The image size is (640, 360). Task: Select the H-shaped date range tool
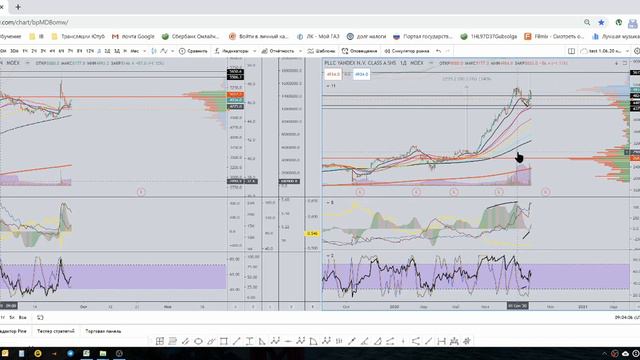pyautogui.click(x=441, y=341)
